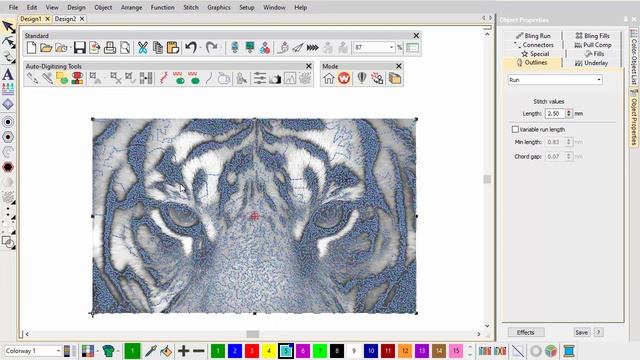This screenshot has height=360, width=640.
Task: Click the thread spool icon in color bar
Action: [x=569, y=351]
